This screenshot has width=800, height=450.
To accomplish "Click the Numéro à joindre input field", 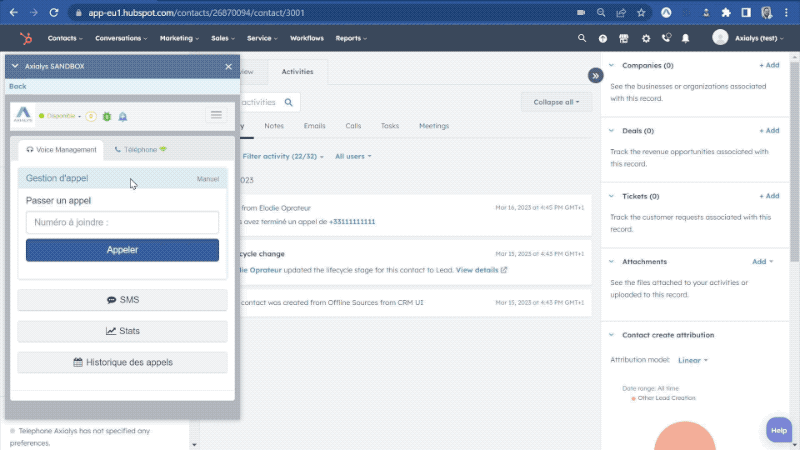I will (x=122, y=222).
